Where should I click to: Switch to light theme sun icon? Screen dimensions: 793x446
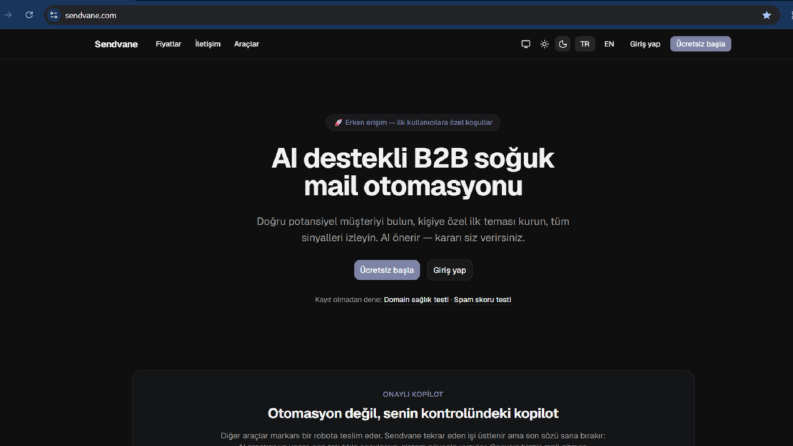click(544, 44)
